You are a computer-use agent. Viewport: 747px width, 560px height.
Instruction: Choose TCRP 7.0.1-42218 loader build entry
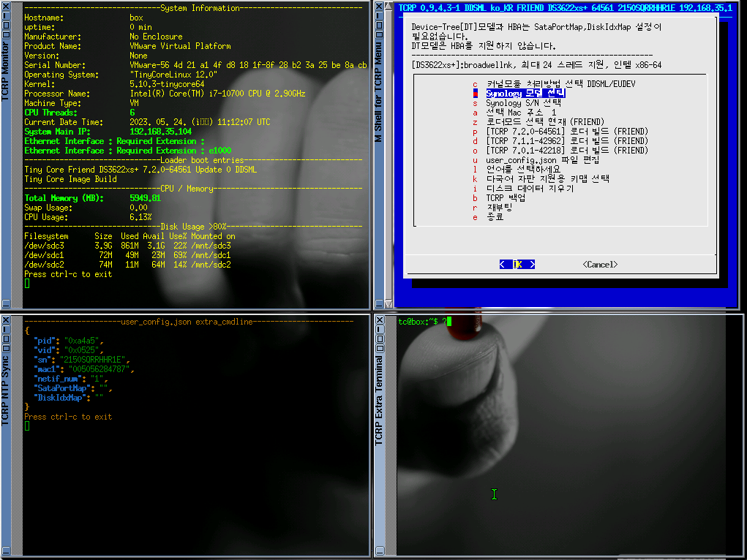tap(560, 151)
